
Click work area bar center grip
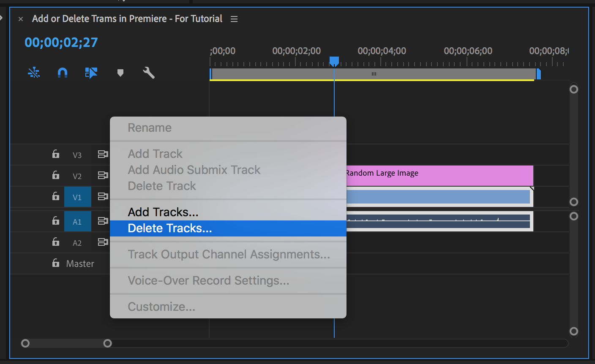click(374, 74)
